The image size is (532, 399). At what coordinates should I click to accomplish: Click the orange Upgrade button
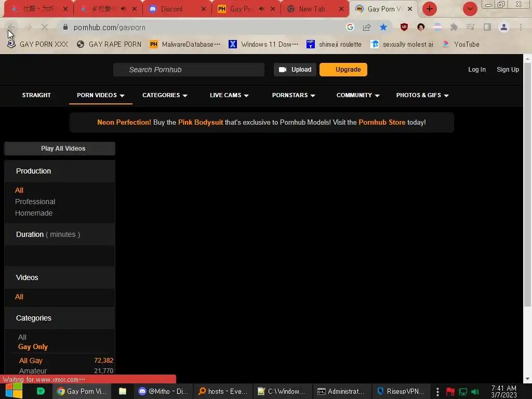343,70
